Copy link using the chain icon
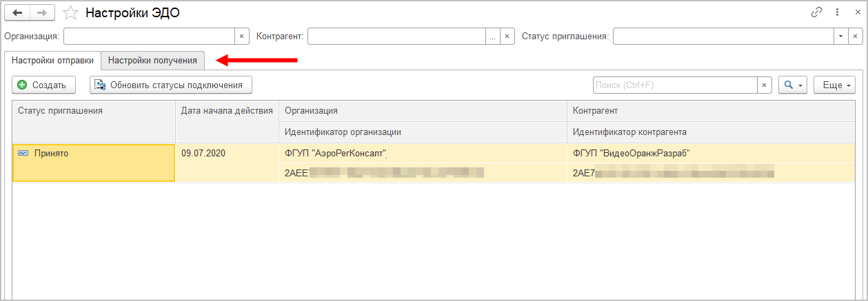The image size is (868, 301). pyautogui.click(x=817, y=12)
